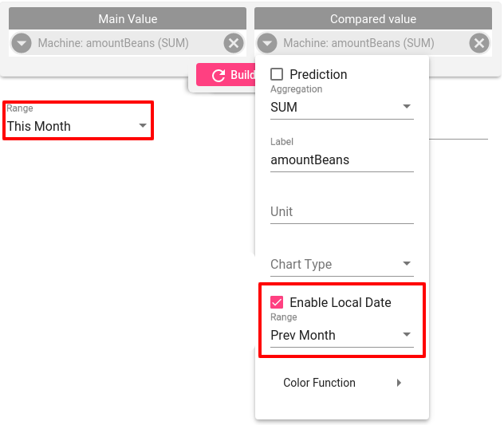Tick the Prediction checkbox
504x425 pixels.
pos(277,74)
